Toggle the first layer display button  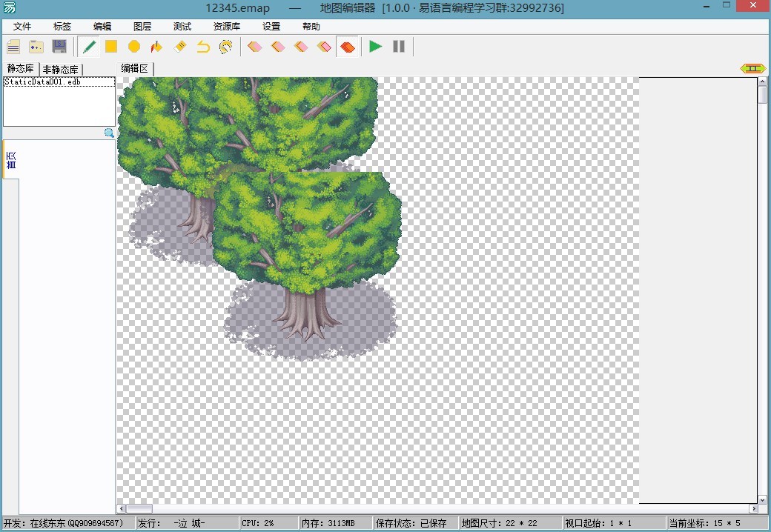[255, 47]
